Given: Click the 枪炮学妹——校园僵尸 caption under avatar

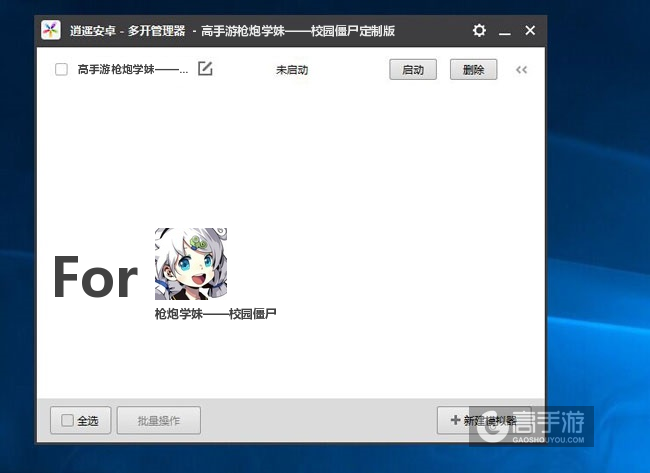Looking at the screenshot, I should [x=215, y=314].
